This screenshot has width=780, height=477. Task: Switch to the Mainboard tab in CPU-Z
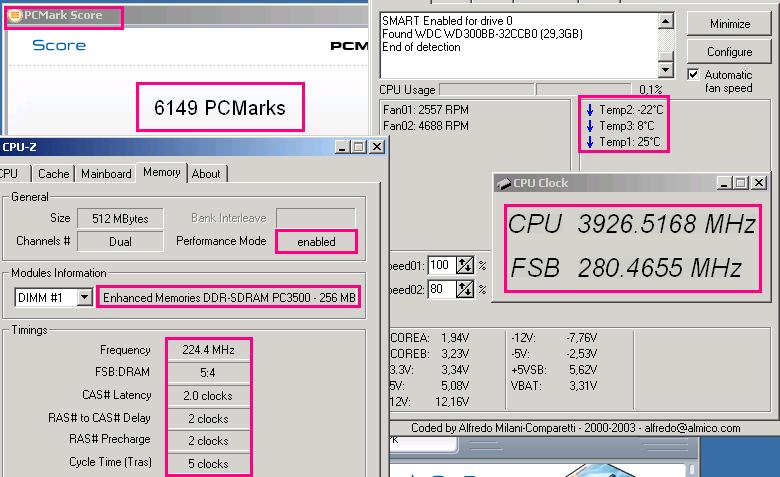[106, 174]
